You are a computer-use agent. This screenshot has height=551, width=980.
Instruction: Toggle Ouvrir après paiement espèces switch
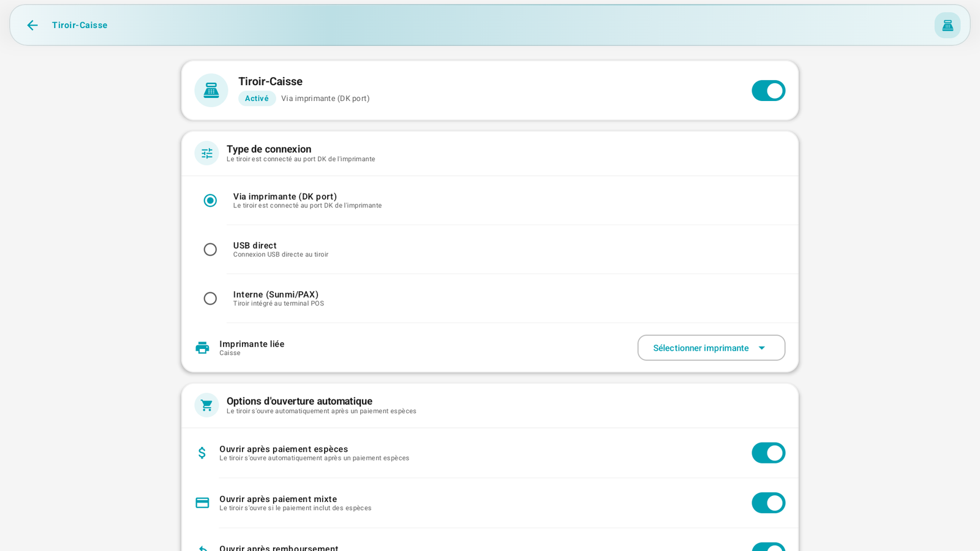click(769, 453)
